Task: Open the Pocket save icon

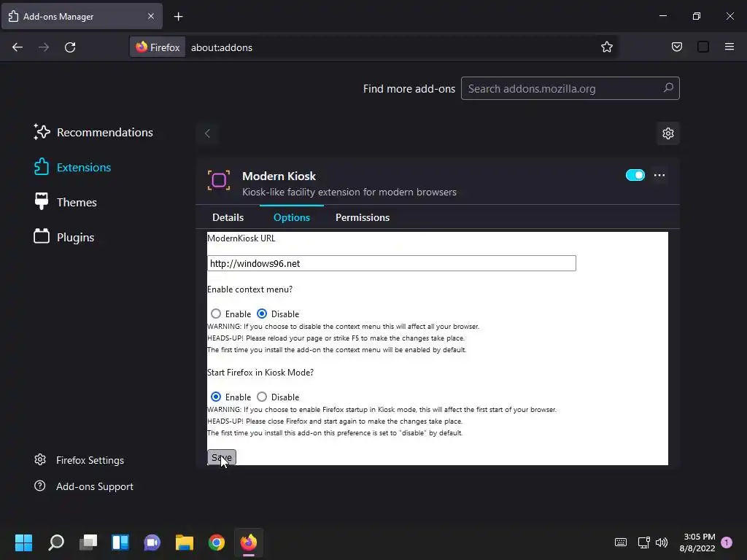Action: (x=676, y=47)
